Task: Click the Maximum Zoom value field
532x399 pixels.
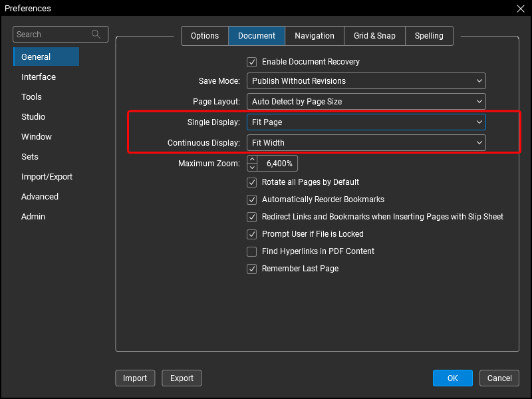Action: (277, 164)
